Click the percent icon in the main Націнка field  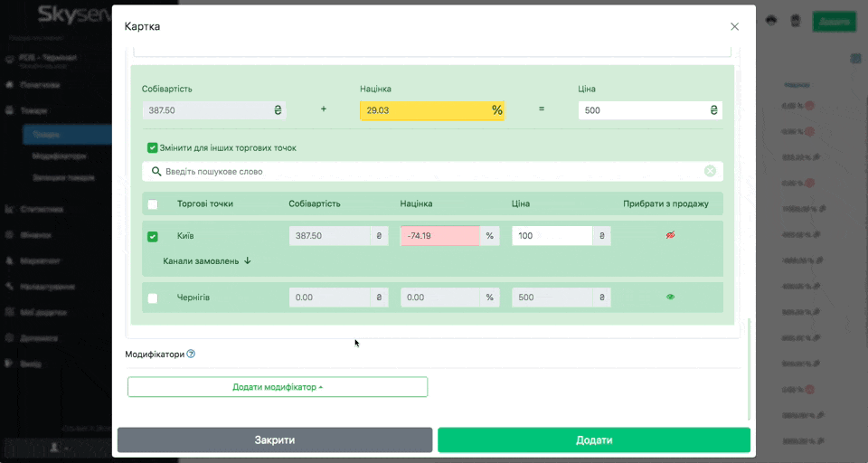click(x=496, y=110)
